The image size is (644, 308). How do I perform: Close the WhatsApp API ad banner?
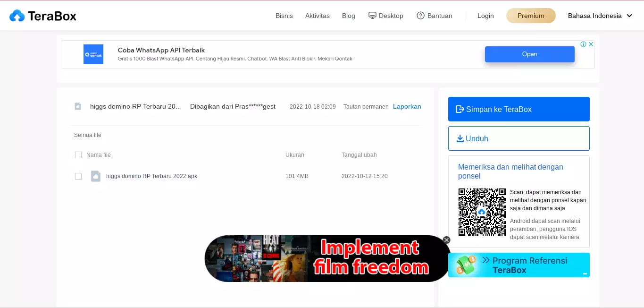click(x=591, y=44)
